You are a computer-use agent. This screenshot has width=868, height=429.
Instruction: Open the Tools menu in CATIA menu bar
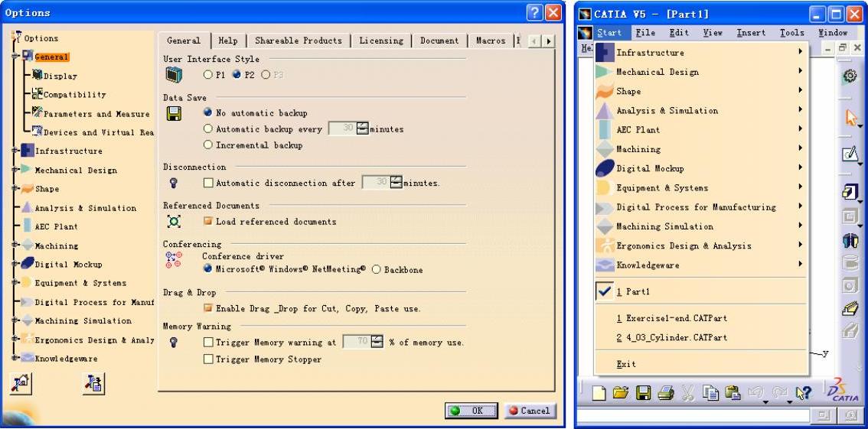(792, 33)
